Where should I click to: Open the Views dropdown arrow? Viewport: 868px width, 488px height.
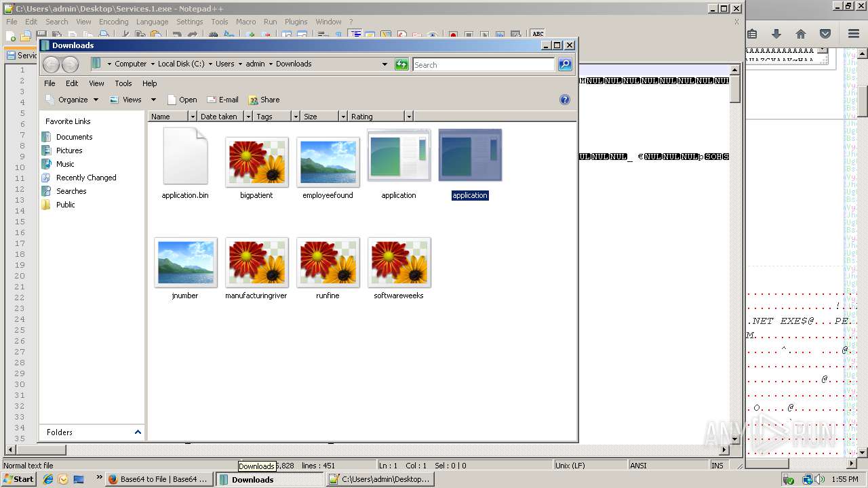153,100
